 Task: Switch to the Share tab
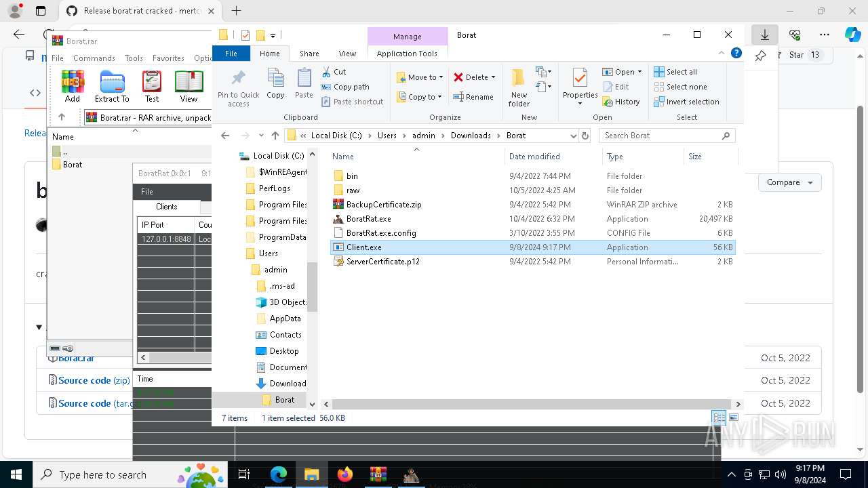point(309,54)
